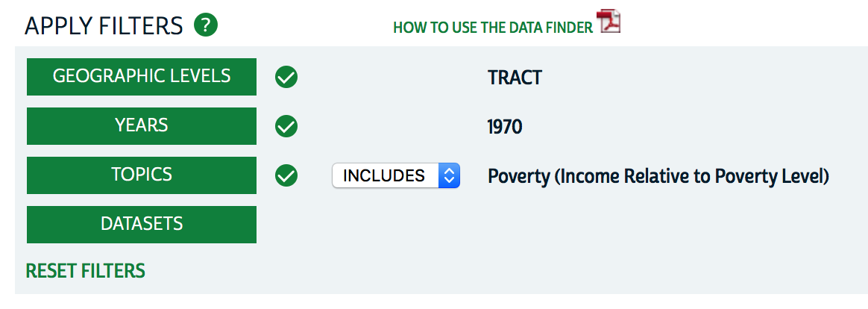Click the Apply Filters heading
The height and width of the screenshot is (309, 868).
tap(104, 26)
